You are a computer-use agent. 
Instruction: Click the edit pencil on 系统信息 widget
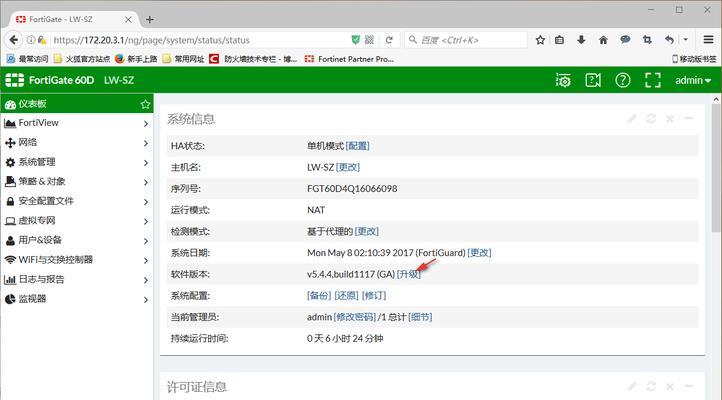tap(632, 119)
